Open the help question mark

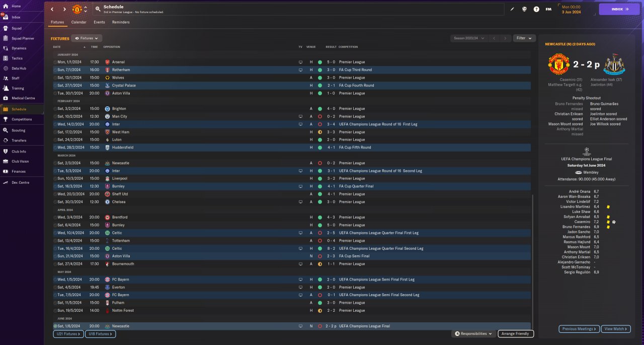(536, 9)
